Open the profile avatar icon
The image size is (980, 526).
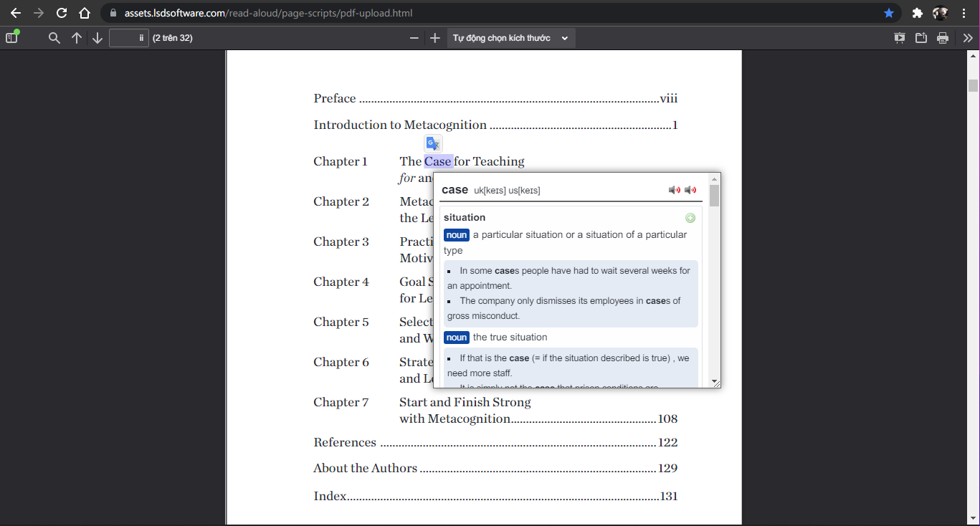(940, 13)
